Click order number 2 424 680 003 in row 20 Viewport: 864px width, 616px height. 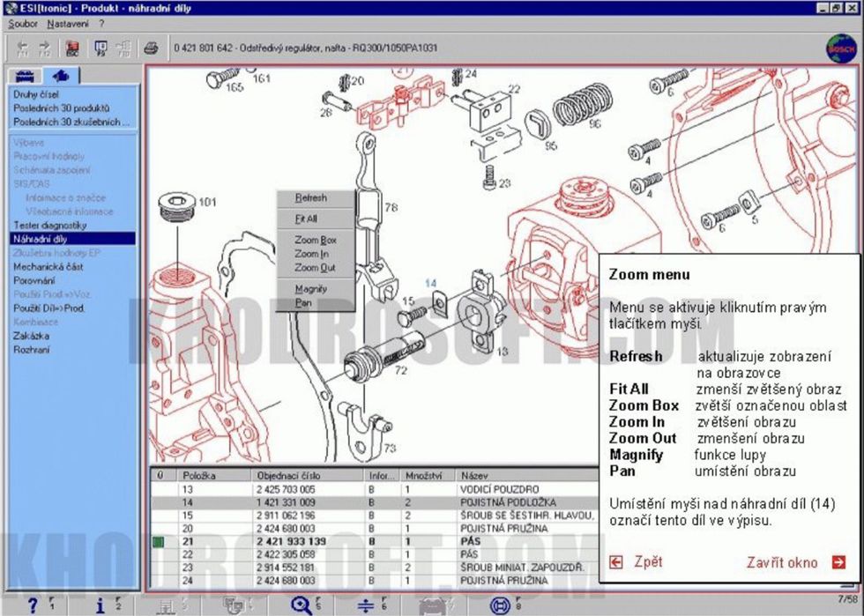click(x=286, y=529)
